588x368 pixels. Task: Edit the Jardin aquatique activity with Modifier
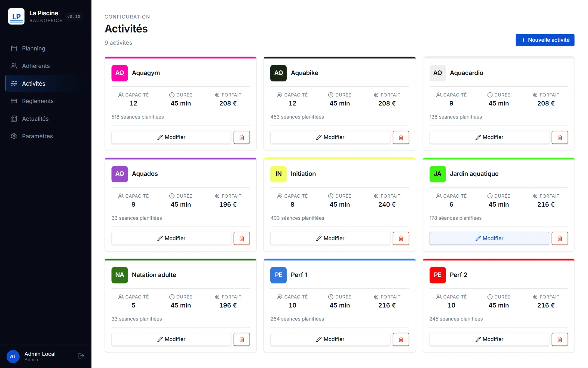click(489, 239)
